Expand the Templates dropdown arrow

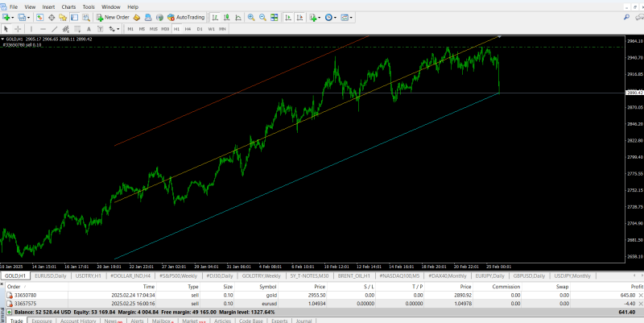351,18
